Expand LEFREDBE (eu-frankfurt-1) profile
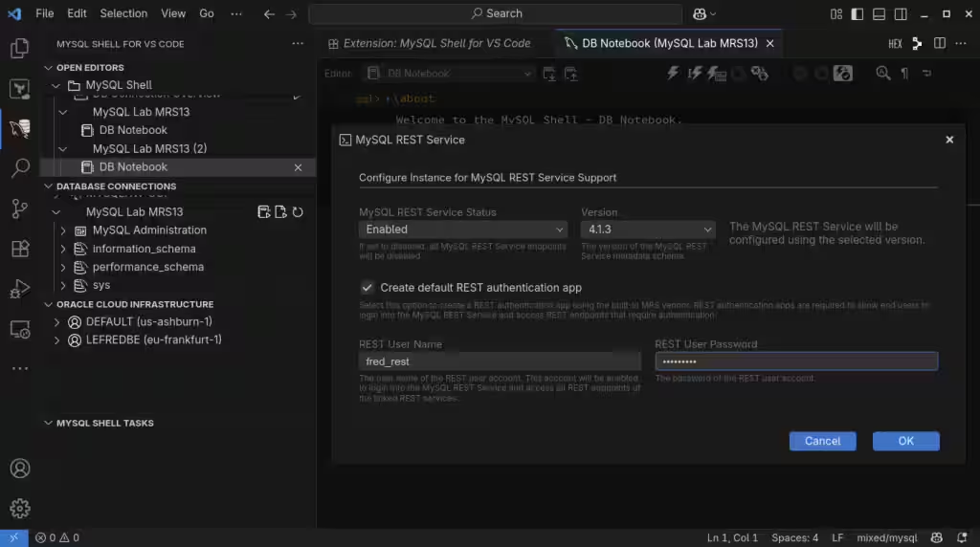 pyautogui.click(x=56, y=340)
